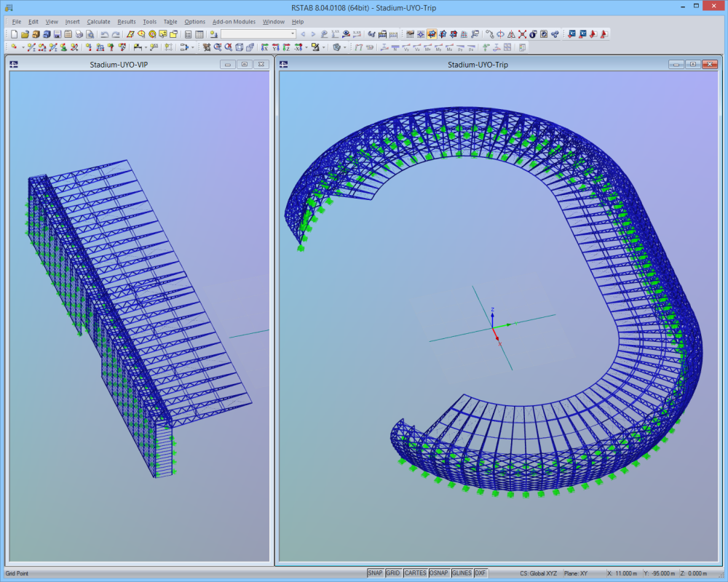Viewport: 728px width, 582px height.
Task: Save the current model
Action: 58,33
